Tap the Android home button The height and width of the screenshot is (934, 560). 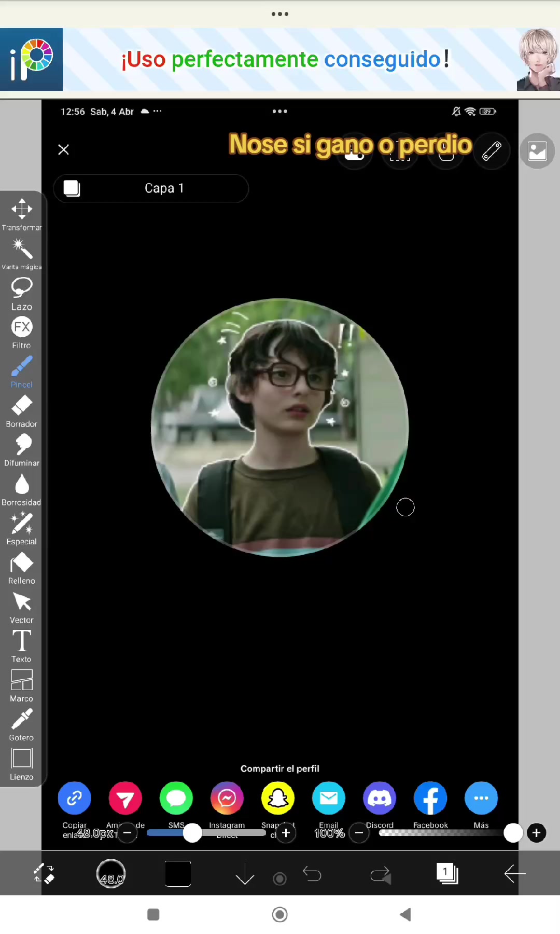coord(280,914)
